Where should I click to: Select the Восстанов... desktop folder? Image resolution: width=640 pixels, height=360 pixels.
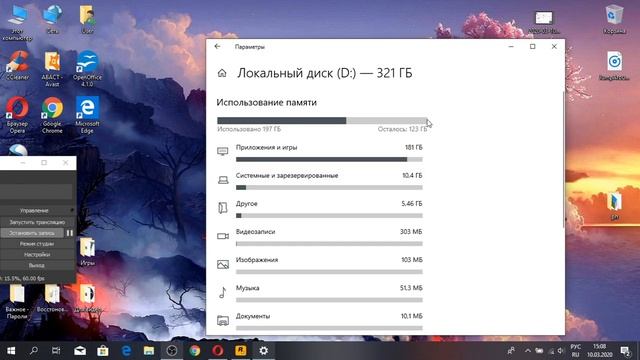click(x=52, y=299)
